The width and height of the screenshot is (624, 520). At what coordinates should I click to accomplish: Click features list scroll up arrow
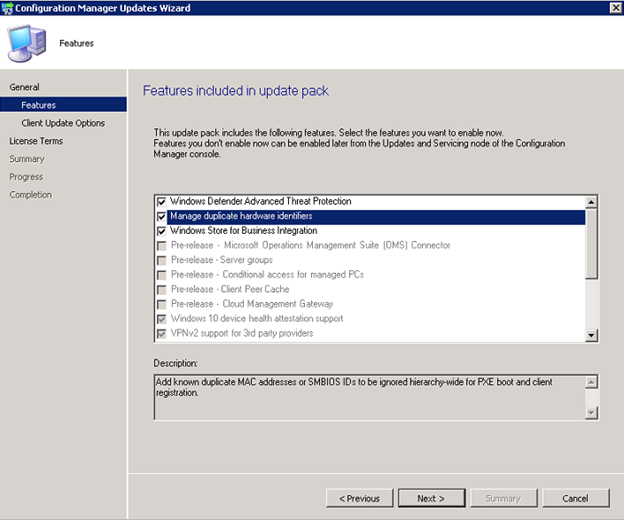(591, 202)
